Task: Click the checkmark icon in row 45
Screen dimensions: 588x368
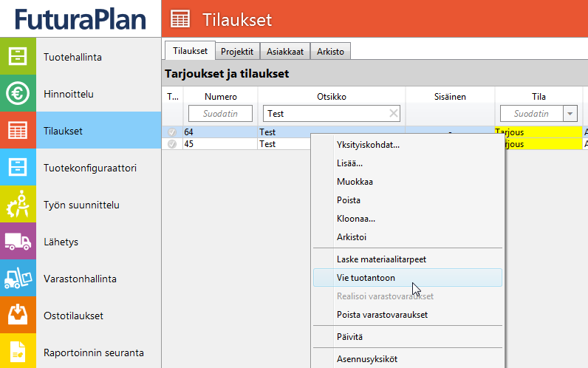Action: [x=172, y=144]
